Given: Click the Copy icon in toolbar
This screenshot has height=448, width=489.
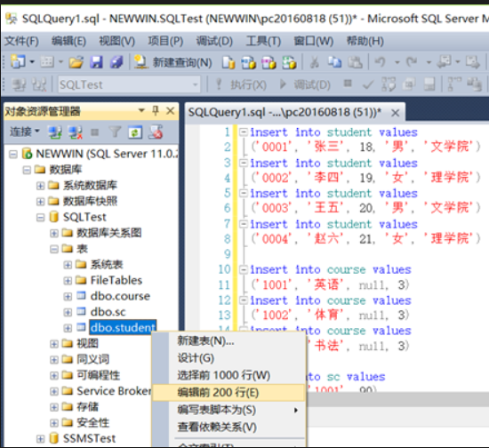Looking at the screenshot, I should [334, 62].
